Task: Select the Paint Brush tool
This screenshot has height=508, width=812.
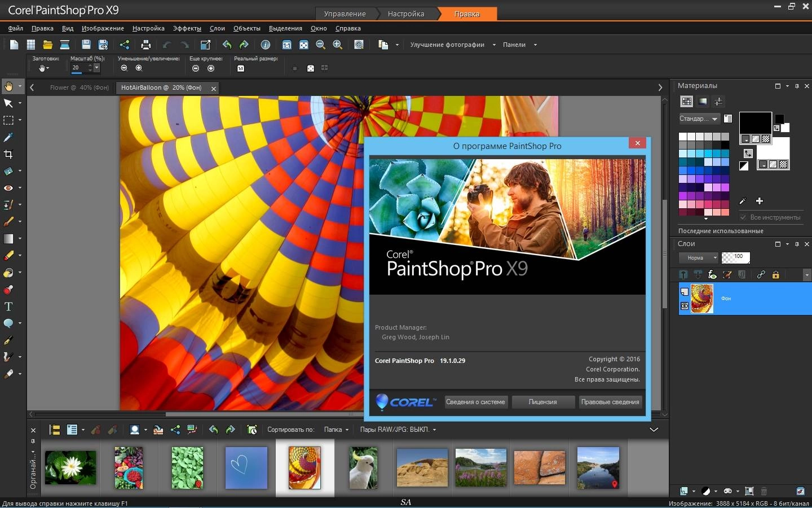Action: 8,222
